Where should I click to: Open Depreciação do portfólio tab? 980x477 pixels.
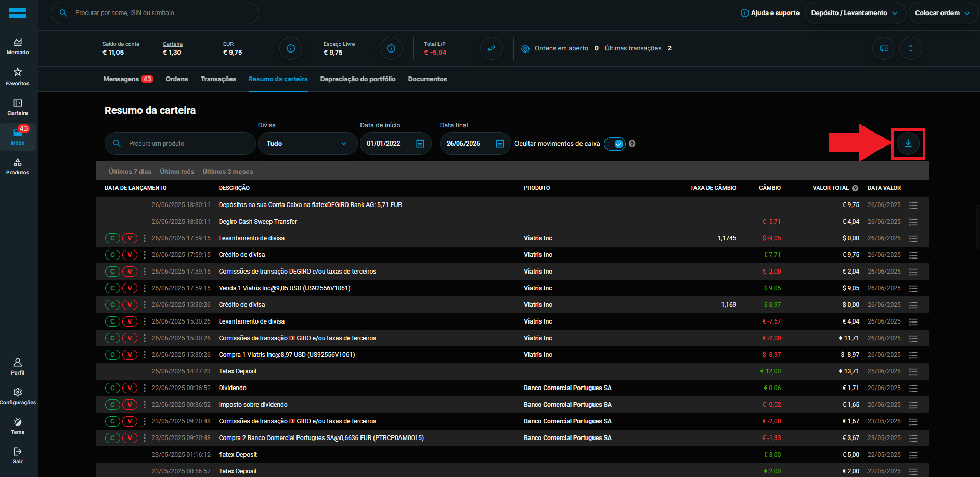point(358,79)
